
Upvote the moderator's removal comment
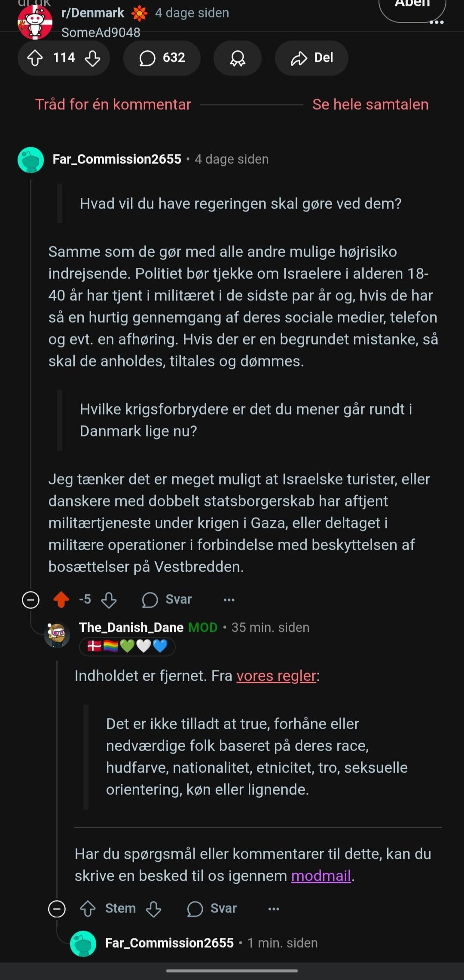point(88,909)
